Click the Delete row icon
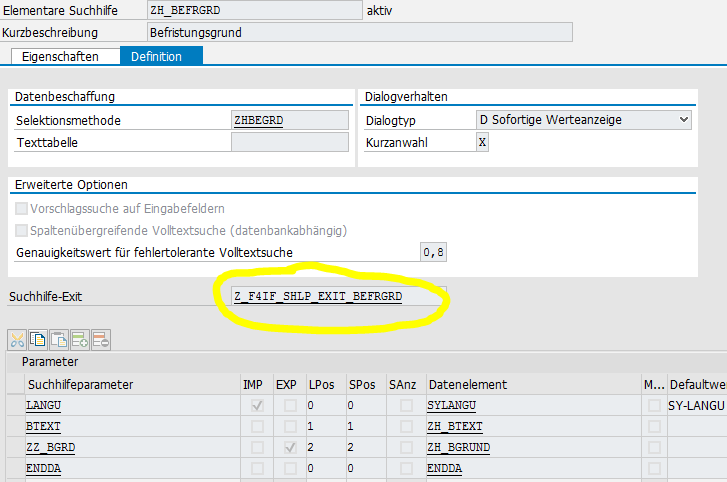This screenshot has width=727, height=482. point(100,339)
